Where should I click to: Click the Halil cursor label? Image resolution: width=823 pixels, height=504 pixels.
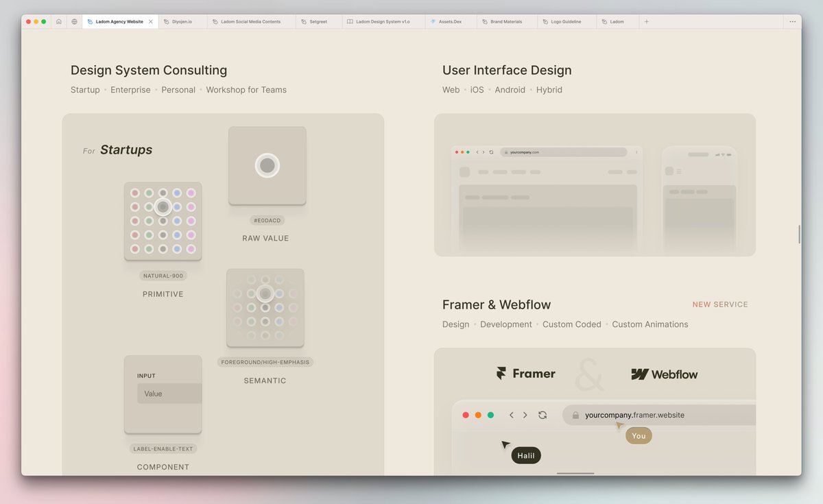tap(526, 455)
